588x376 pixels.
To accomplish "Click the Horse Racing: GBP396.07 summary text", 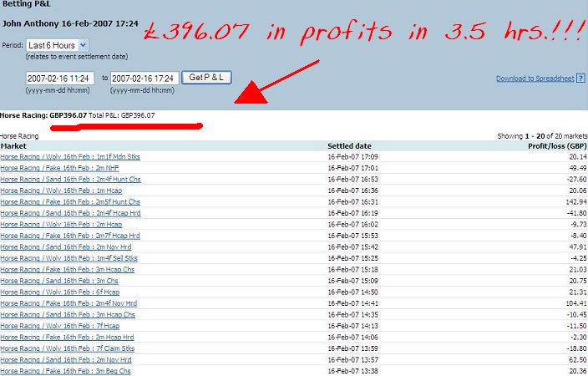I will point(43,115).
